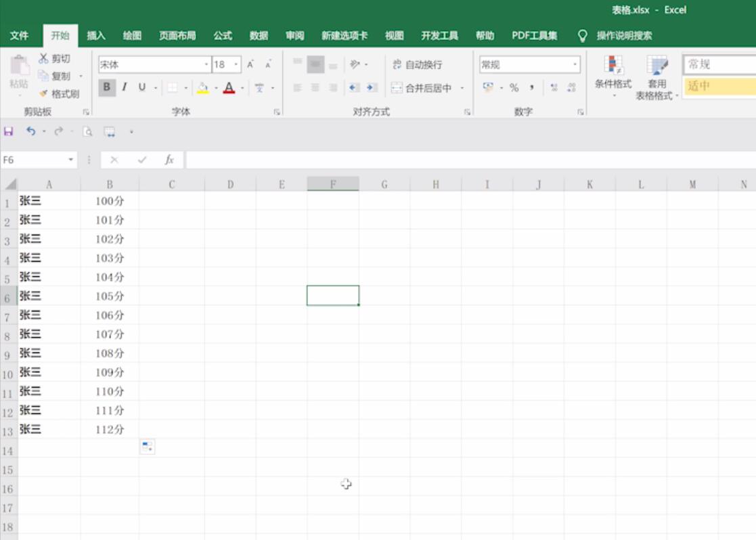756x540 pixels.
Task: Switch to the 页面布局 tab
Action: (x=177, y=35)
